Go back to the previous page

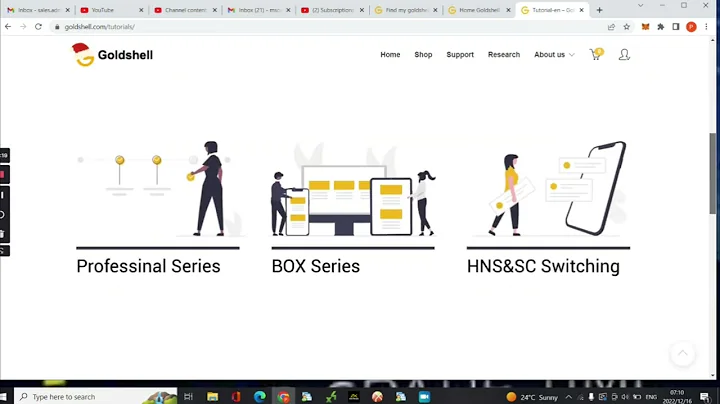point(8,27)
